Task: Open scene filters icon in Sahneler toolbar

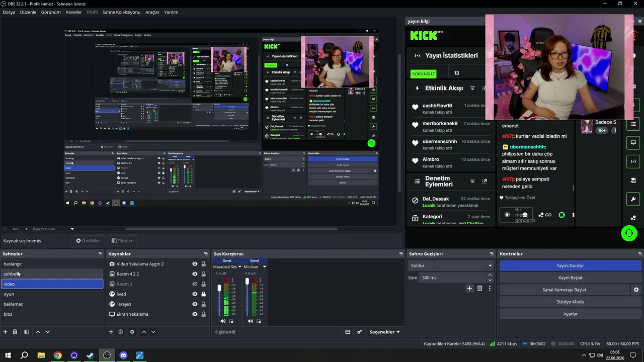Action: pos(26,332)
